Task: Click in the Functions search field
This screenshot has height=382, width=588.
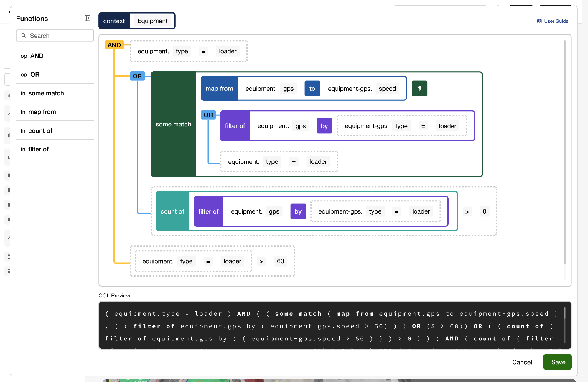Action: click(59, 36)
